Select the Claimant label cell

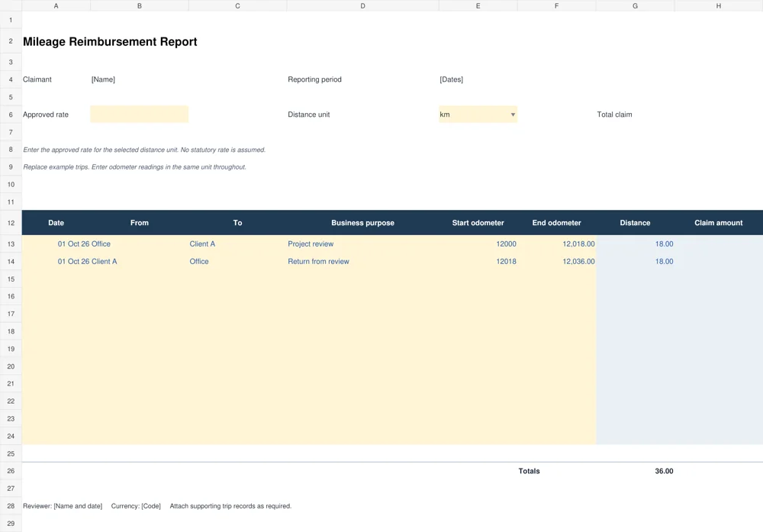[x=37, y=79]
